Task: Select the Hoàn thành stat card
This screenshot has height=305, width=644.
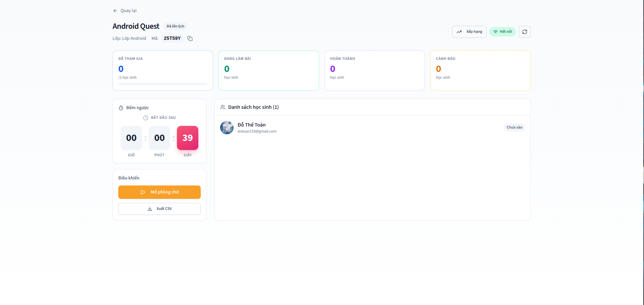Action: 374,71
